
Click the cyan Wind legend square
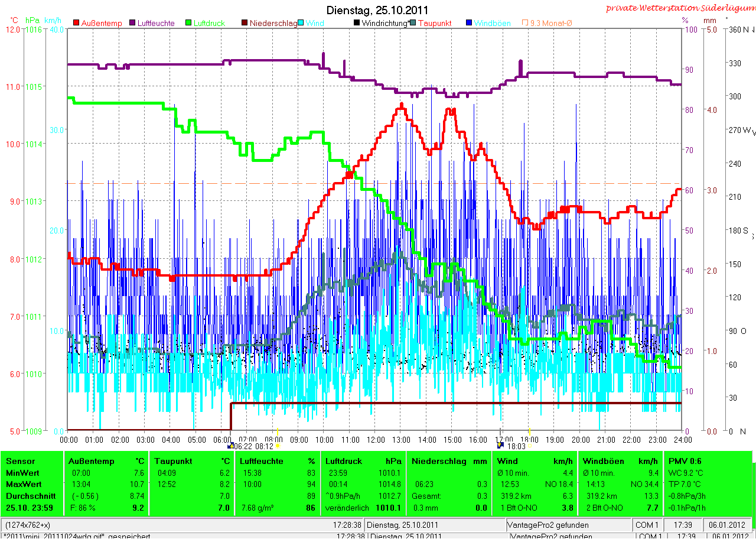301,23
